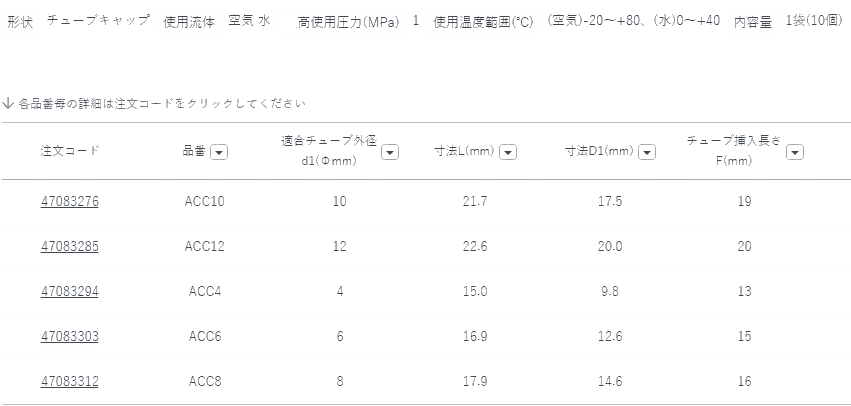851x406 pixels.
Task: Expand the 適合チューブ外径 d1 column dropdown arrow
Action: [390, 152]
